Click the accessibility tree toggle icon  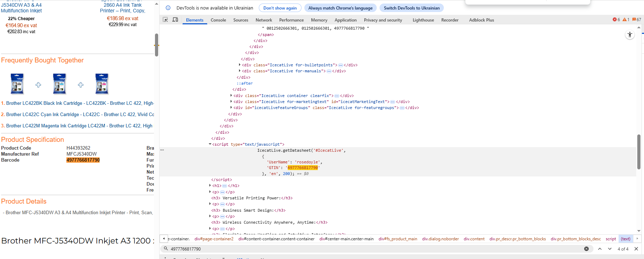630,35
